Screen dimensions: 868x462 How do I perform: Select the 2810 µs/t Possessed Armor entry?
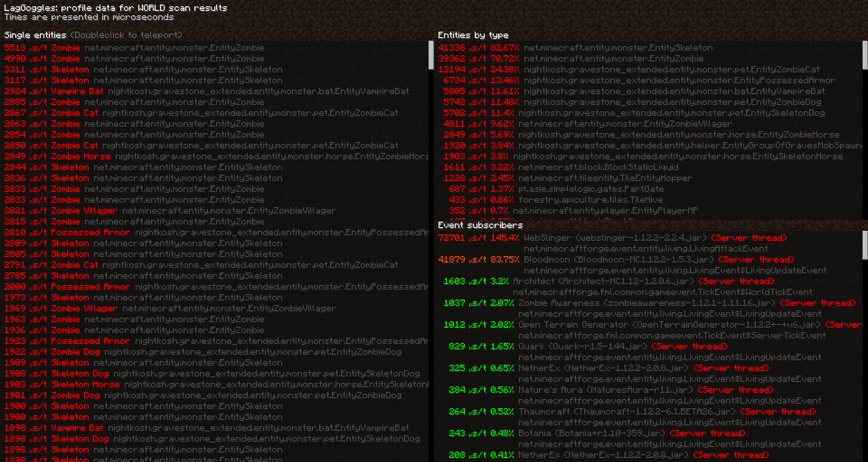[x=216, y=232]
